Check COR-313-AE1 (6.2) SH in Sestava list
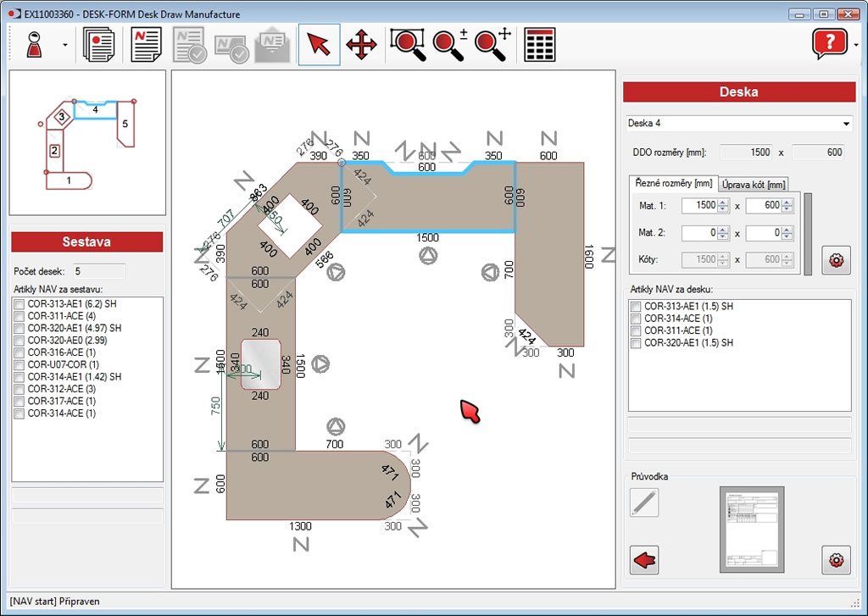Viewport: 868px width, 616px height. [x=19, y=303]
